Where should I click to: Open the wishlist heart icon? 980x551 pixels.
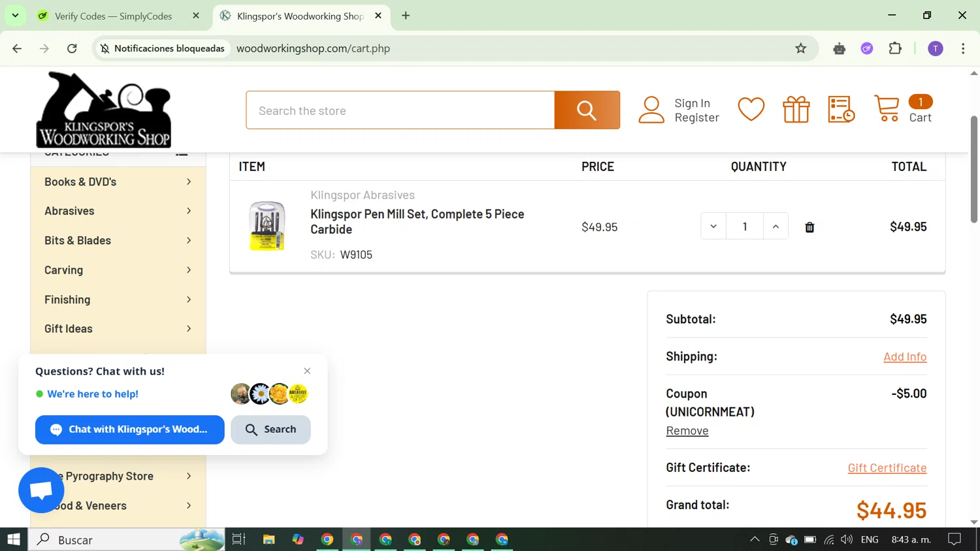pyautogui.click(x=751, y=110)
